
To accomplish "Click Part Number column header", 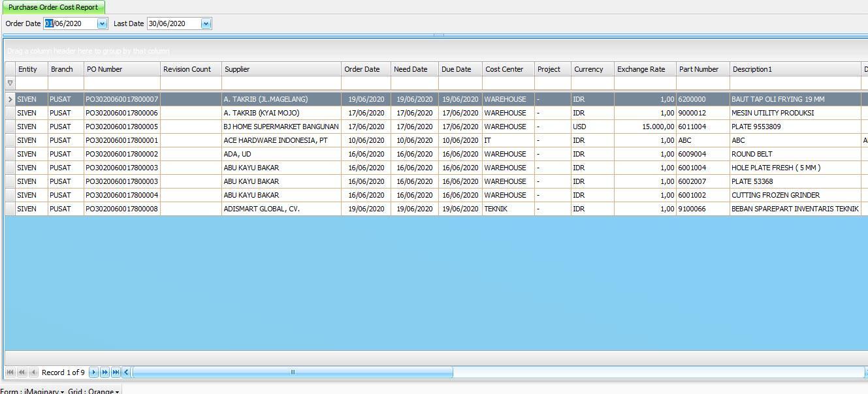I will point(703,69).
